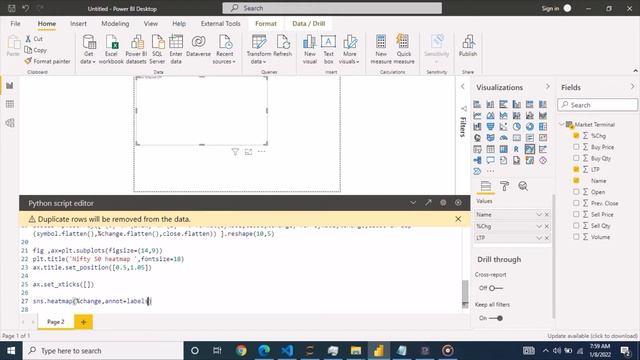The image size is (640, 360).
Task: Check the Buy Qty field
Action: tap(576, 158)
